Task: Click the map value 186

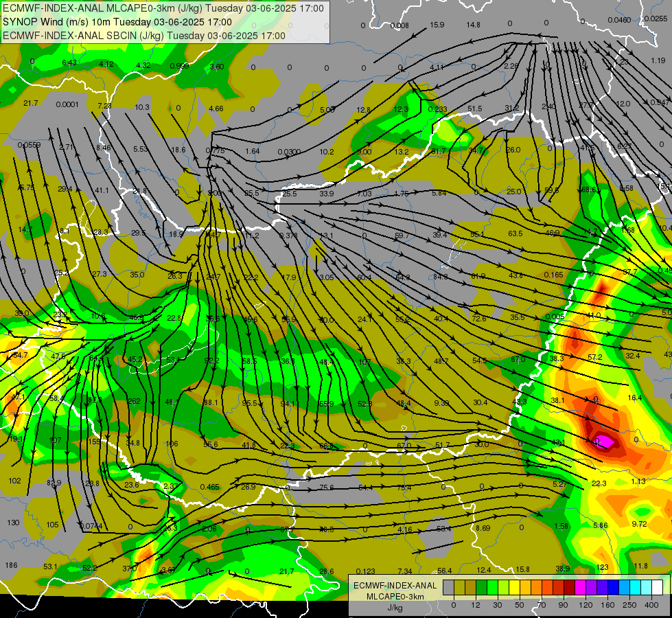Action: [11, 565]
